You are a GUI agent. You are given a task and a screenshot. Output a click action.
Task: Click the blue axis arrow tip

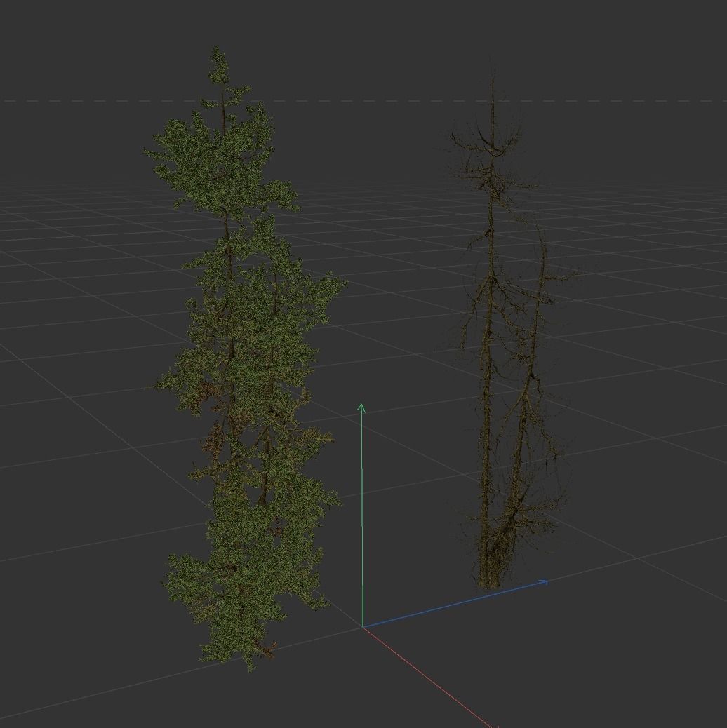(x=543, y=581)
